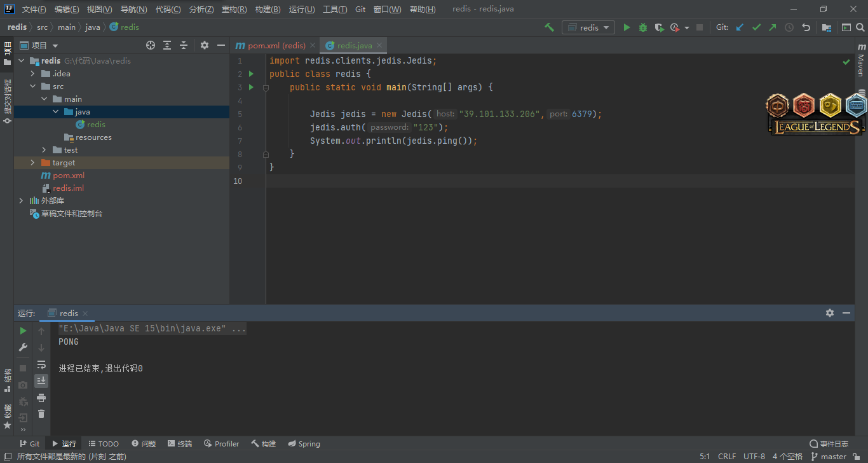
Task: Open 事件日志 in the status bar
Action: 829,444
